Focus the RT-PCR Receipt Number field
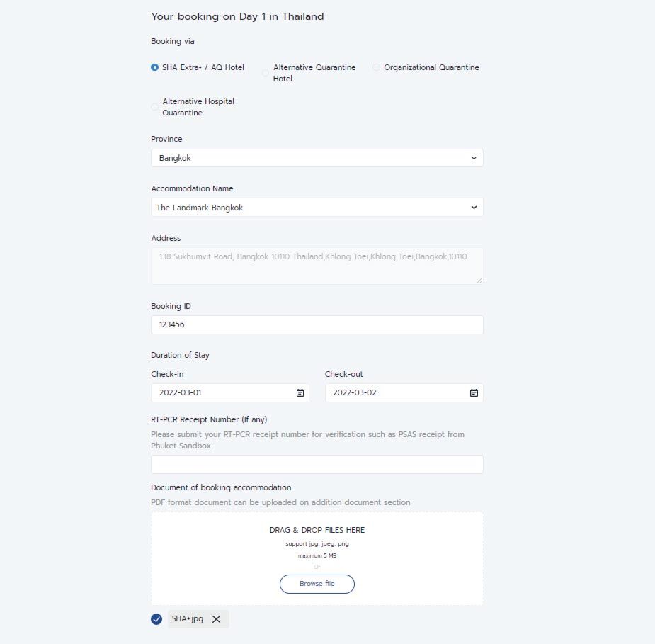This screenshot has width=655, height=644. 317,464
